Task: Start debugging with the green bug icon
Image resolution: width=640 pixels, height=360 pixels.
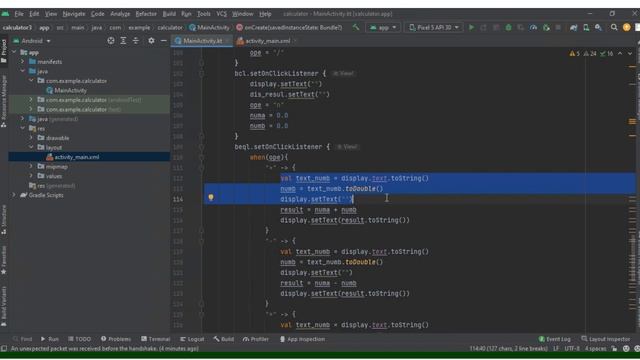Action: [x=509, y=27]
